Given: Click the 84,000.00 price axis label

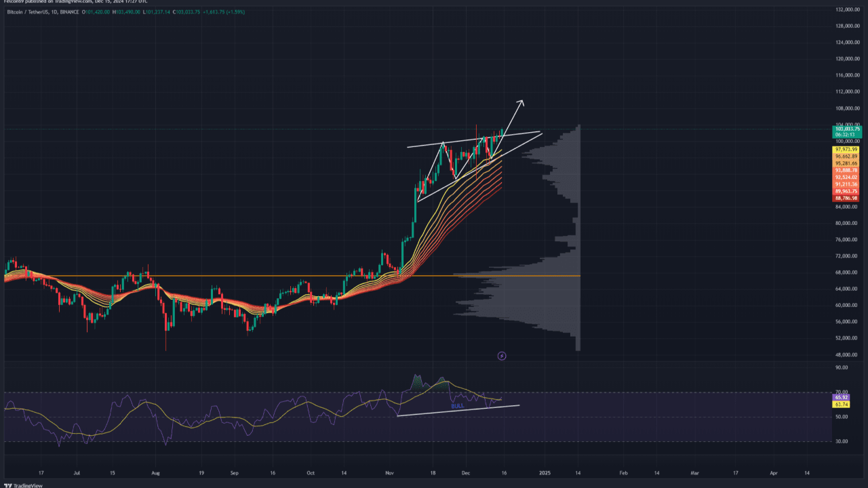Looking at the screenshot, I should pyautogui.click(x=847, y=207).
